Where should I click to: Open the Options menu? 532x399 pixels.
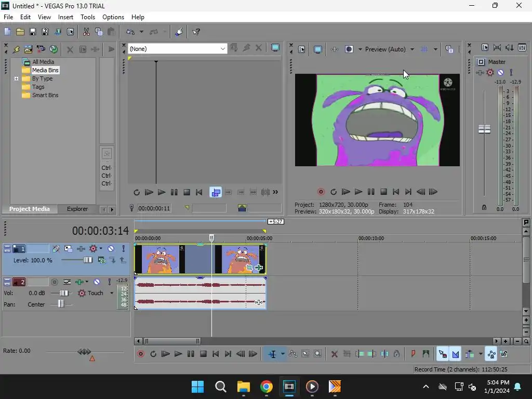(113, 17)
